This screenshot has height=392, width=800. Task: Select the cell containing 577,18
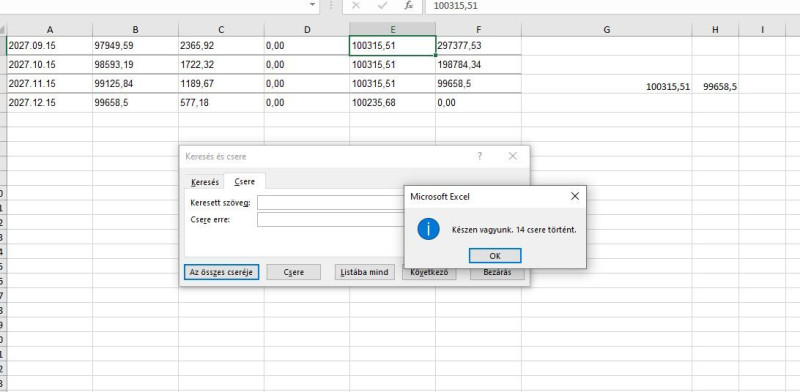tap(221, 103)
